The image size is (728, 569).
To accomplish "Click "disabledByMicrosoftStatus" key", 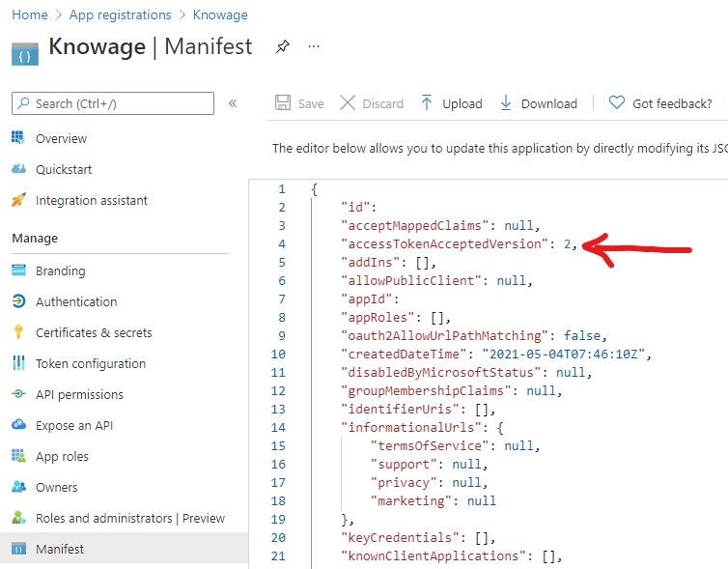I will [x=440, y=373].
